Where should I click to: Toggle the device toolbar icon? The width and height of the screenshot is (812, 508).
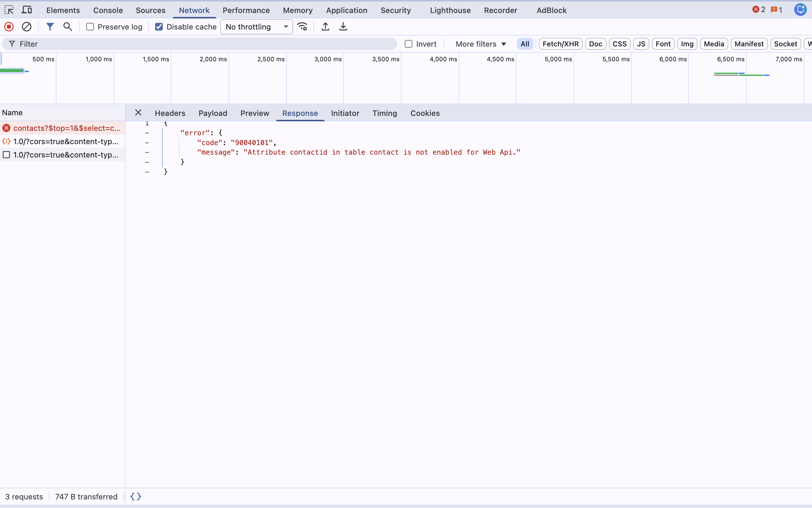(27, 10)
